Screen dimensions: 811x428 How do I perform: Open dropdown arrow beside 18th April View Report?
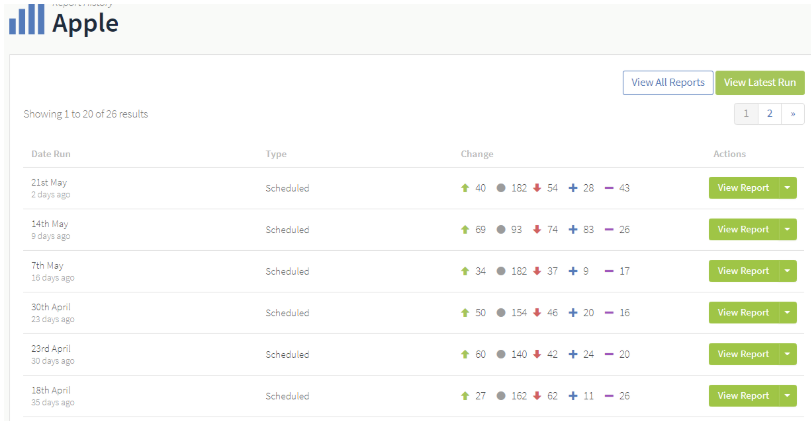click(x=787, y=396)
